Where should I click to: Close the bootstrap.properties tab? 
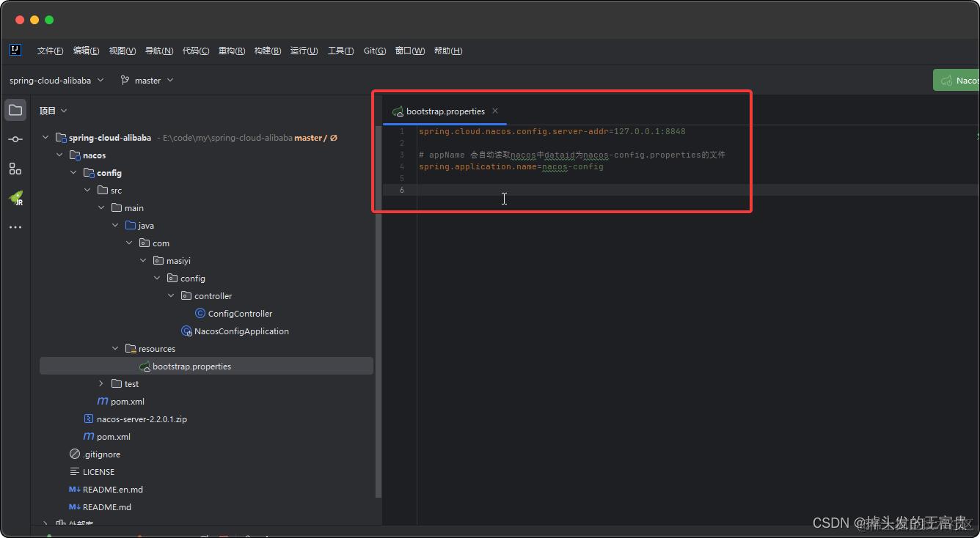tap(495, 111)
